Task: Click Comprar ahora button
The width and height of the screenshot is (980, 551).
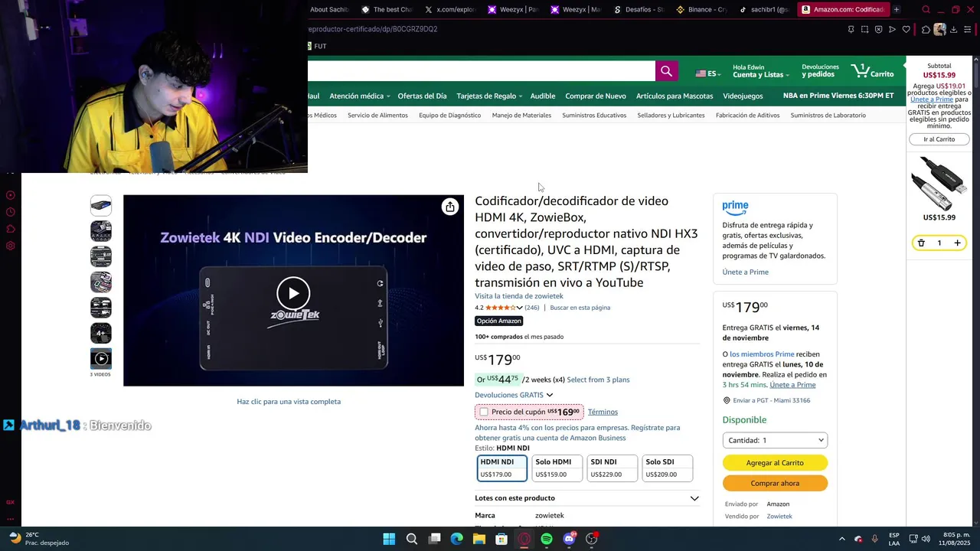Action: [x=775, y=484]
